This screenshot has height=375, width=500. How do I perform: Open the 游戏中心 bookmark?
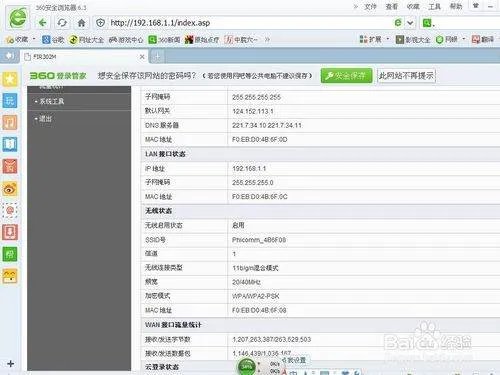point(126,40)
